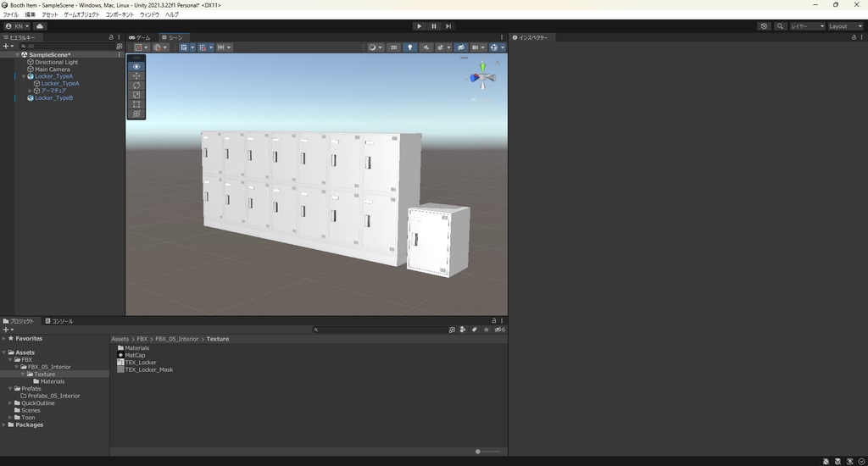Select the Scale tool in scene tools
Screen dimensions: 868x466
136,95
